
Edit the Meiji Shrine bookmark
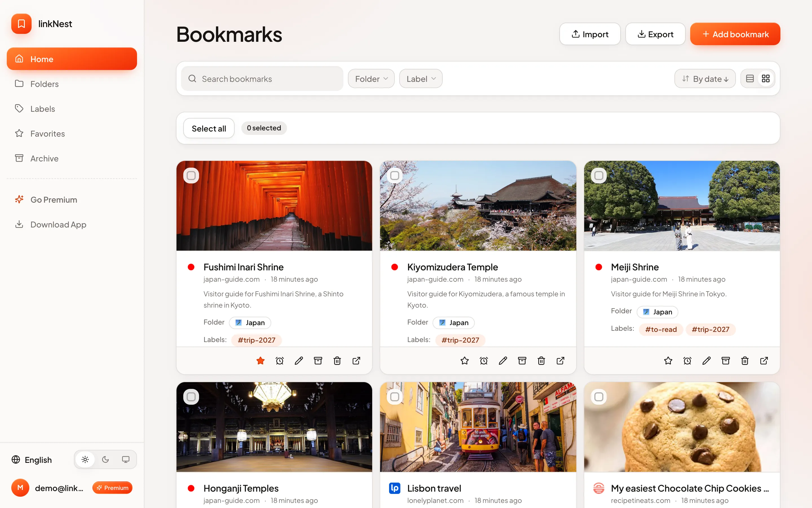(x=706, y=360)
